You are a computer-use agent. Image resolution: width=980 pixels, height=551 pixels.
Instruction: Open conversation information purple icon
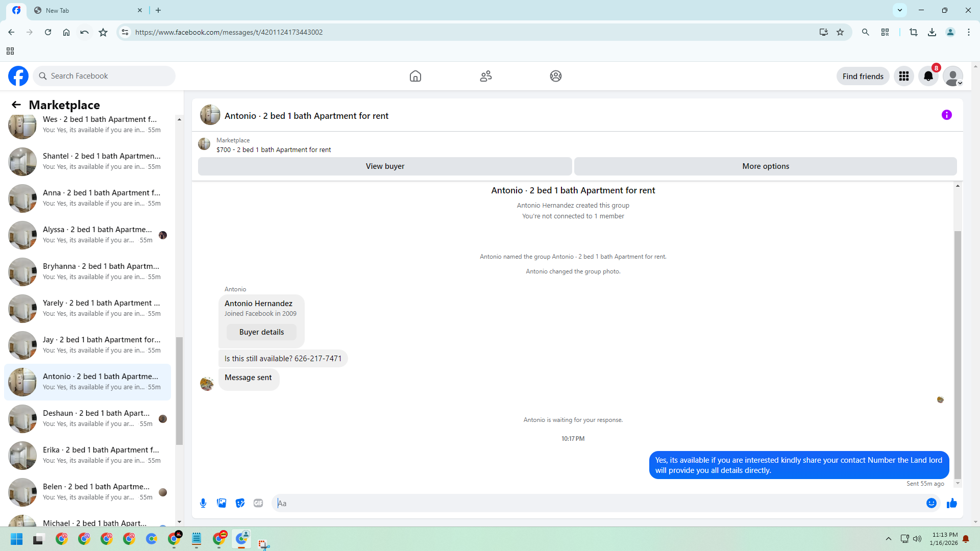click(x=946, y=115)
